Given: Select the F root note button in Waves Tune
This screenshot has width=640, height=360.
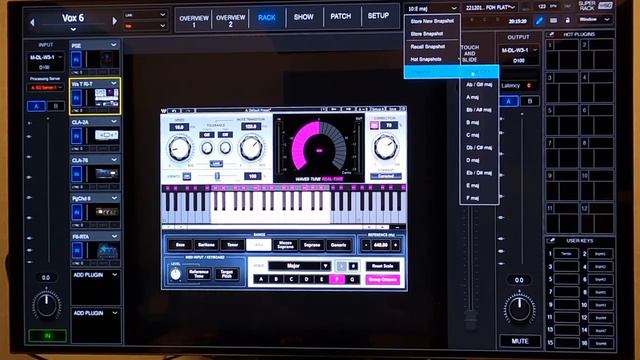Looking at the screenshot, I should (x=336, y=280).
